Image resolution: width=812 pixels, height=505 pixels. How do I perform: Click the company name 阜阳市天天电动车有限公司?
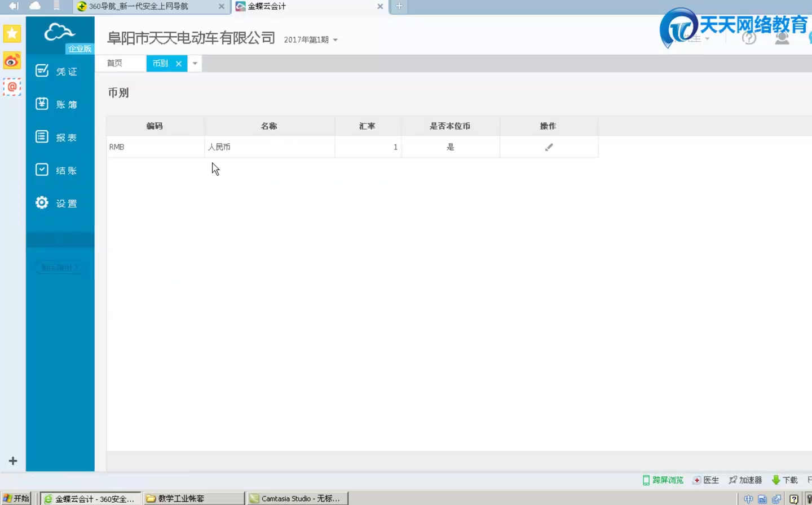[x=191, y=38]
